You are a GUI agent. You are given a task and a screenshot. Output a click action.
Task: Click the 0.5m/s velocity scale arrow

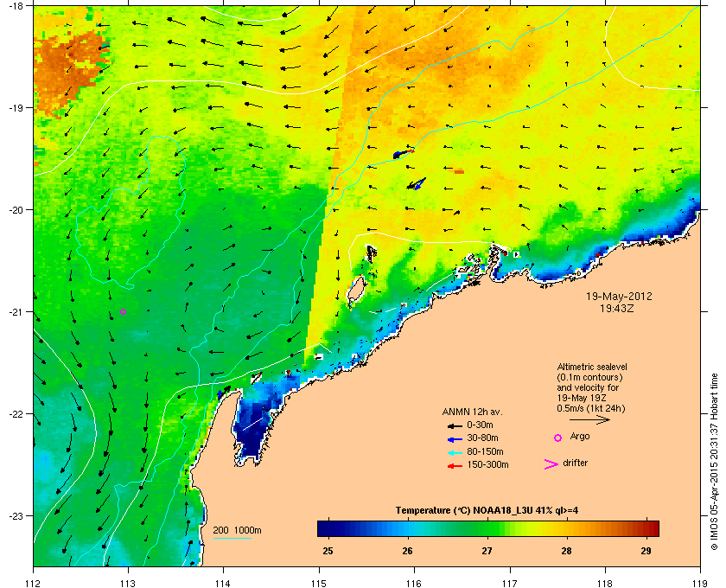point(589,419)
